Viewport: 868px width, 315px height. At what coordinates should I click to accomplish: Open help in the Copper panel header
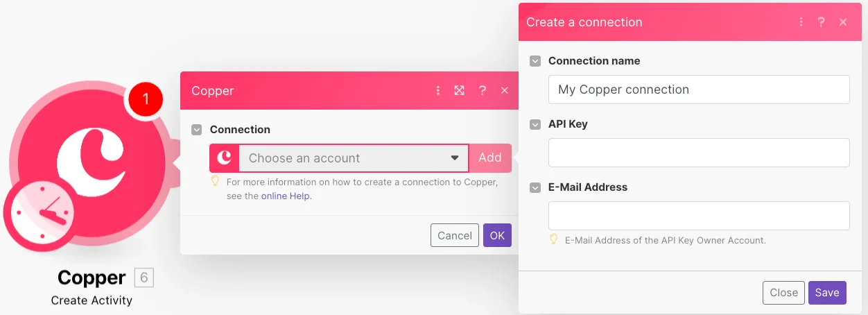tap(483, 90)
